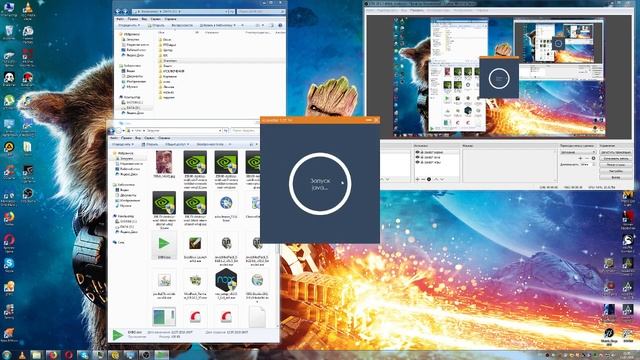640x360 pixels.
Task: Remove selected source with the OBS minus icon
Action: pos(423,179)
